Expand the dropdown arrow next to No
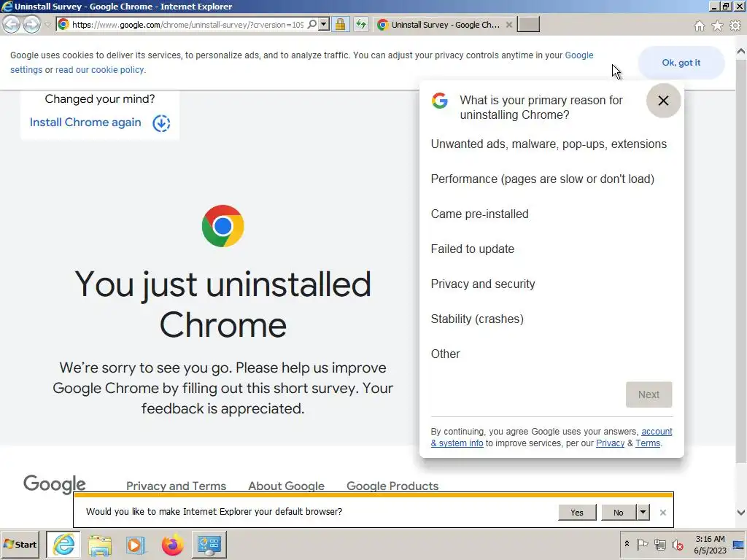This screenshot has width=747, height=560. tap(643, 513)
